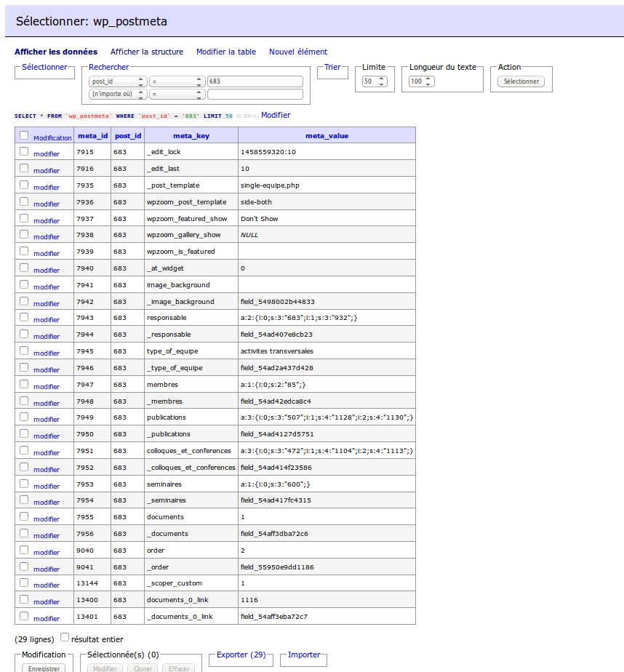
Task: Open the Afficher la structure view
Action: pos(147,52)
